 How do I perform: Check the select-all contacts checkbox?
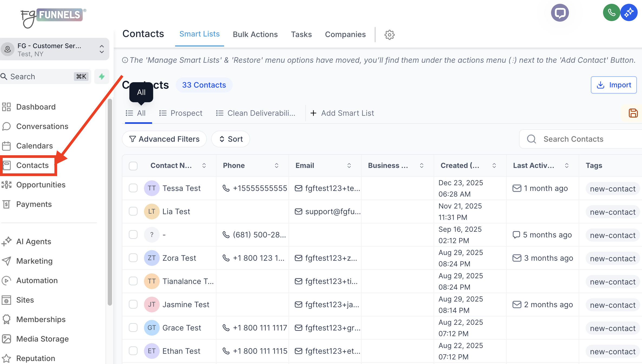pos(133,166)
